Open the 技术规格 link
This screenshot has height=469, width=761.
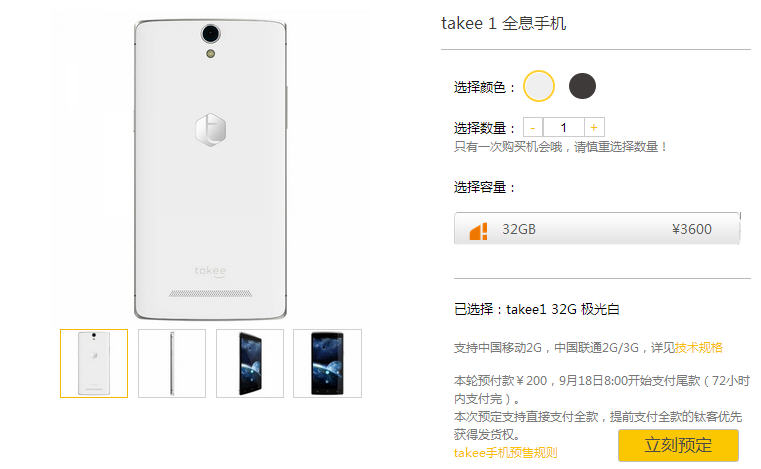(x=699, y=348)
